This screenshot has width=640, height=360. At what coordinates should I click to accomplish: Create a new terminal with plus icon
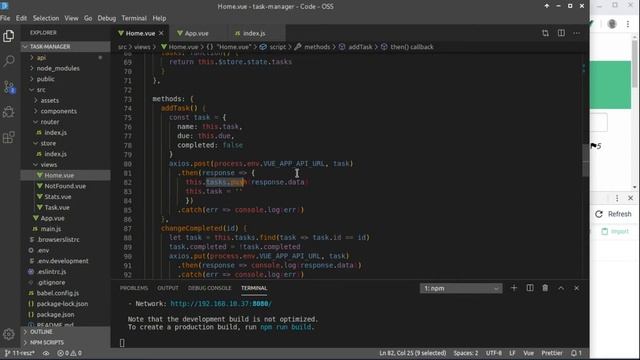[514, 288]
